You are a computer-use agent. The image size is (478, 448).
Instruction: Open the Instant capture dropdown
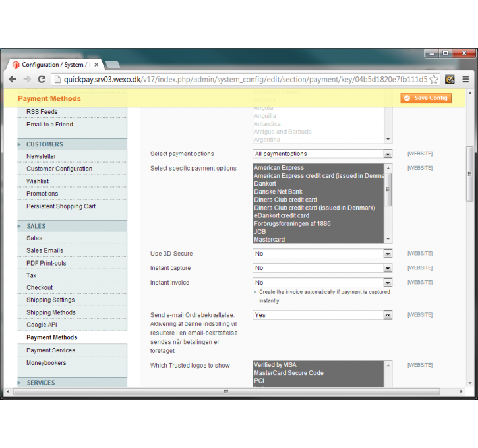[x=322, y=268]
